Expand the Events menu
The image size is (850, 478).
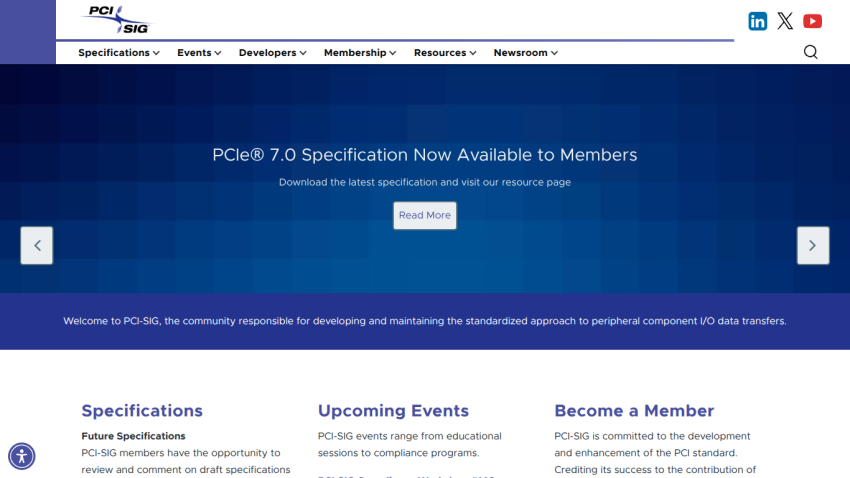click(199, 53)
